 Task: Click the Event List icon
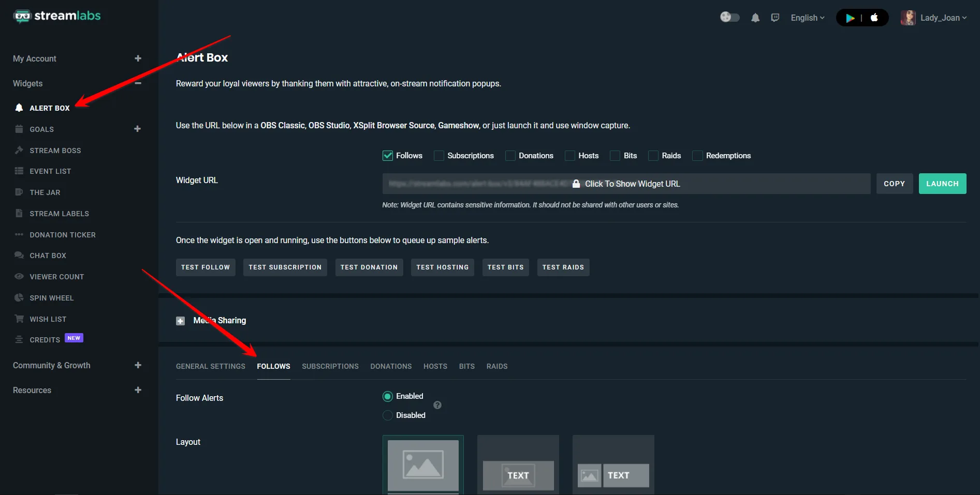19,171
